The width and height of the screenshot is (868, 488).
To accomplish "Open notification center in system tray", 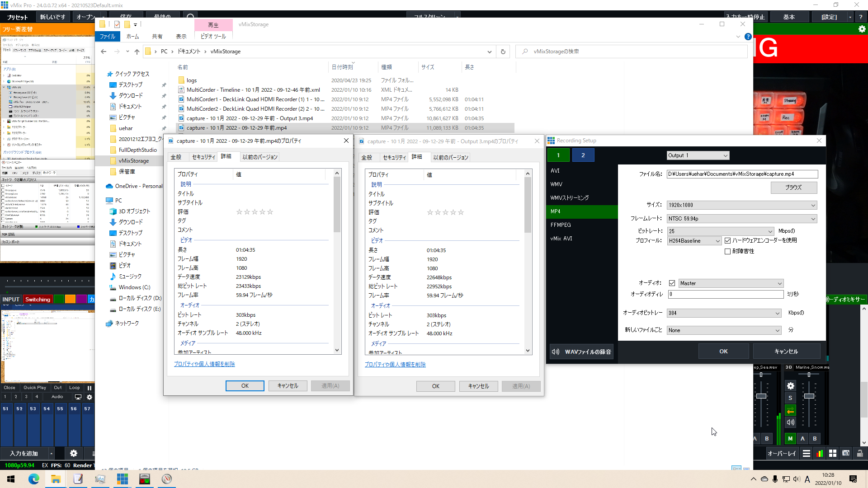I will click(x=853, y=479).
